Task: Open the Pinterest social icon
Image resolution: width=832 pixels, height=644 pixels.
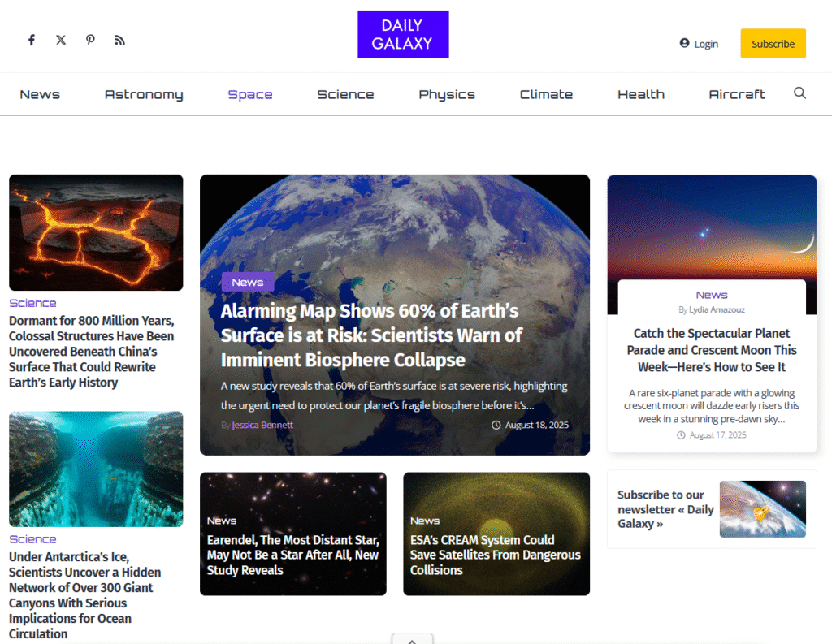Action: [91, 41]
